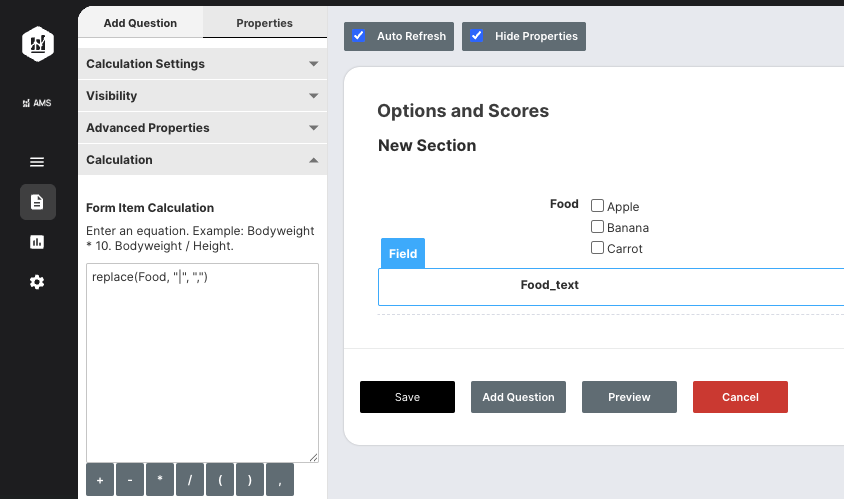Open the AMS sidebar item

[37, 103]
